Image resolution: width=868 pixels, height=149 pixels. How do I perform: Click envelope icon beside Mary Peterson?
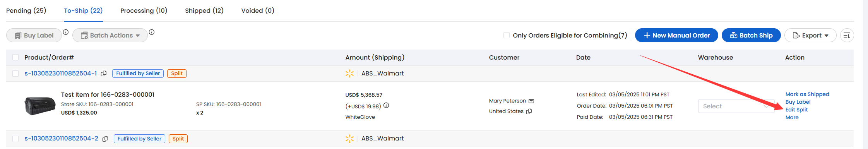coord(531,101)
